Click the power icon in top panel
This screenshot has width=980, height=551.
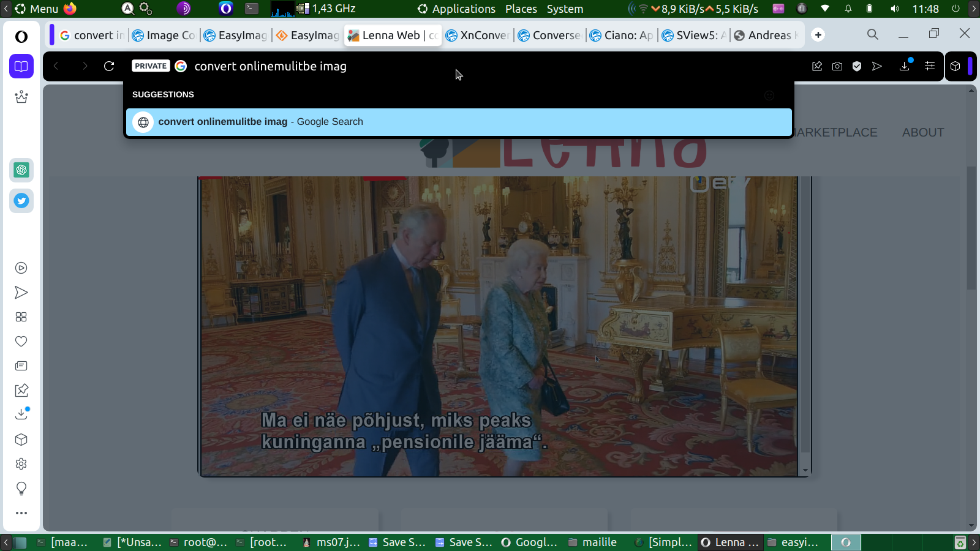click(x=956, y=9)
